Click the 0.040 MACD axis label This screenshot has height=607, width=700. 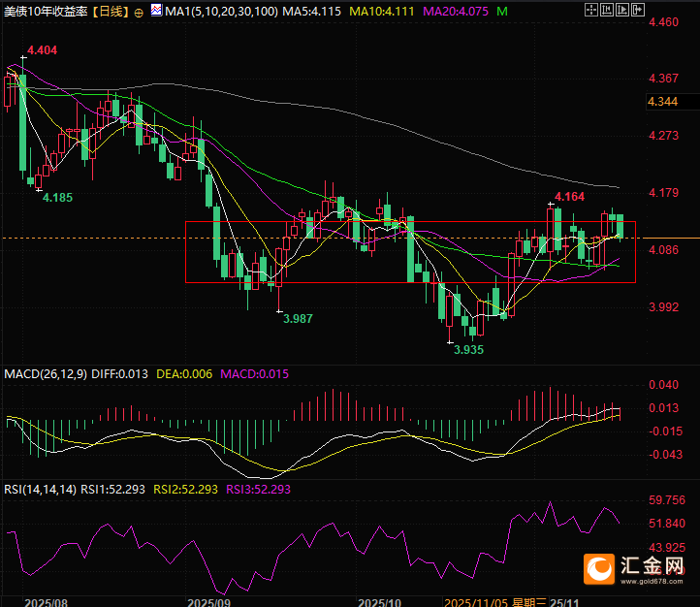[x=663, y=385]
